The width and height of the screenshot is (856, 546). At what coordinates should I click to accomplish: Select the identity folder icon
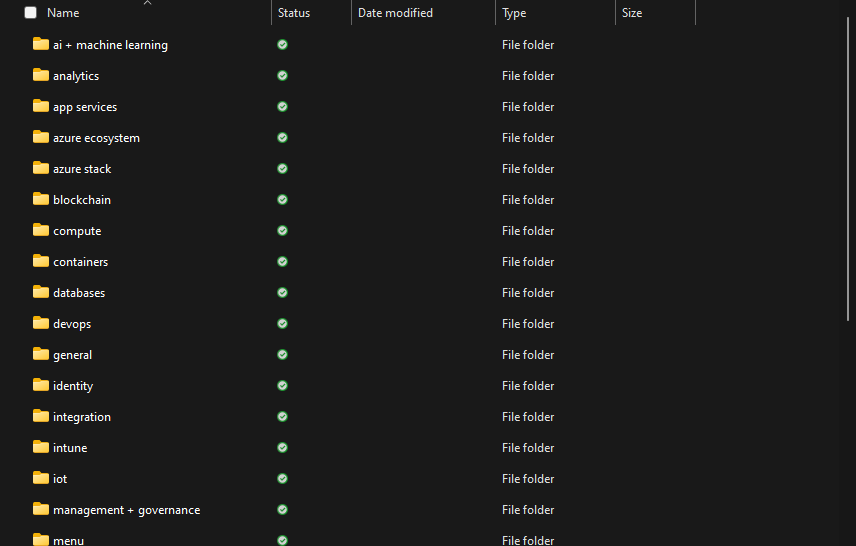coord(40,385)
